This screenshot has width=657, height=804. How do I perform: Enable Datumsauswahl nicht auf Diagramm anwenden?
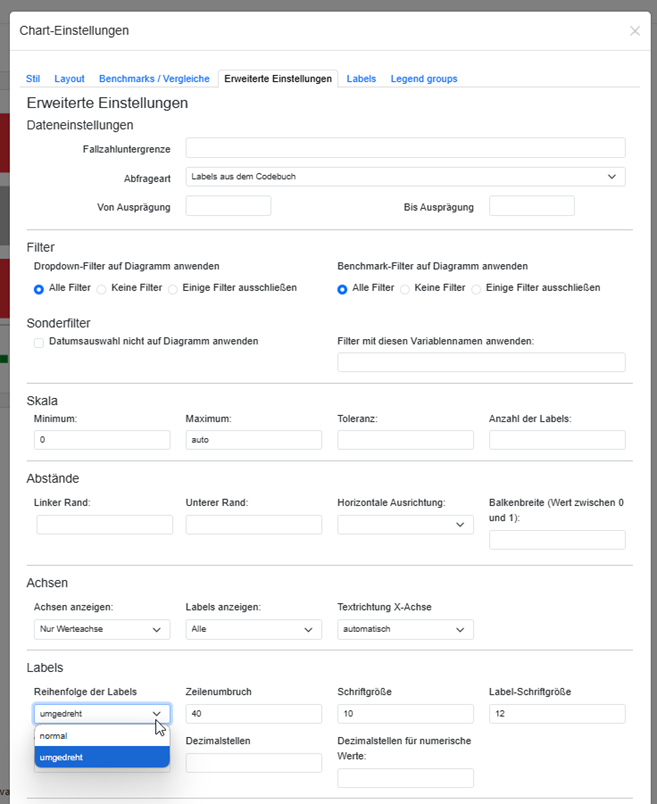(x=39, y=343)
